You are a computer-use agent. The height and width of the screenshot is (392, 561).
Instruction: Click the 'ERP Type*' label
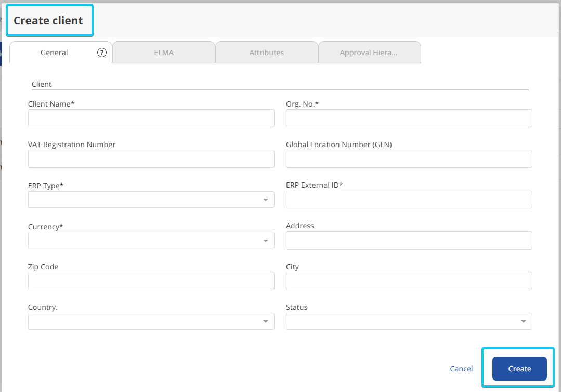click(46, 186)
